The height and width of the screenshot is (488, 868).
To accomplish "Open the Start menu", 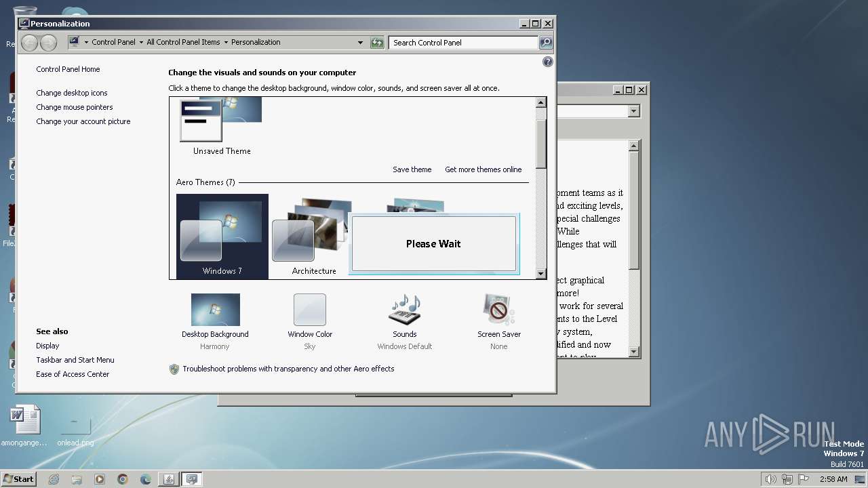I will pos(19,479).
